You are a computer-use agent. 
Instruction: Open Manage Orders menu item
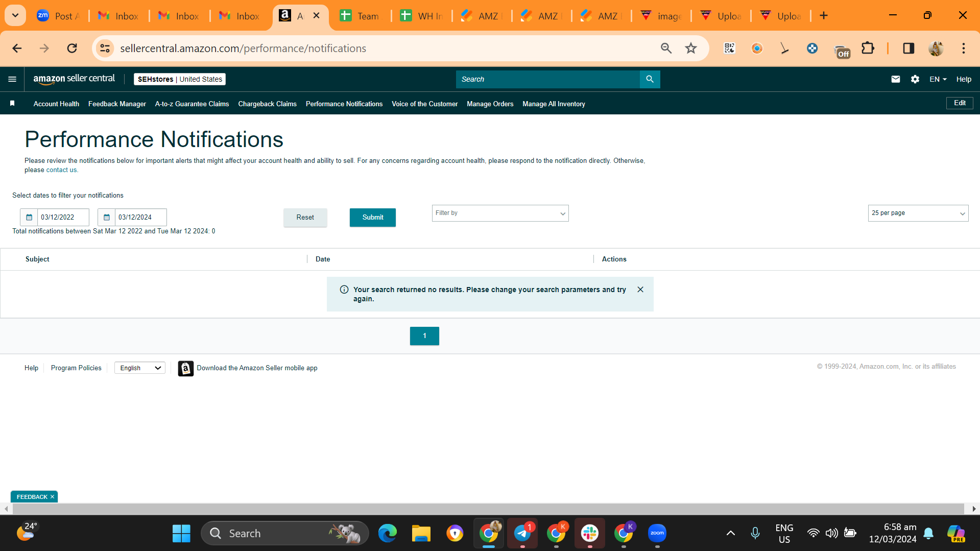coord(490,104)
